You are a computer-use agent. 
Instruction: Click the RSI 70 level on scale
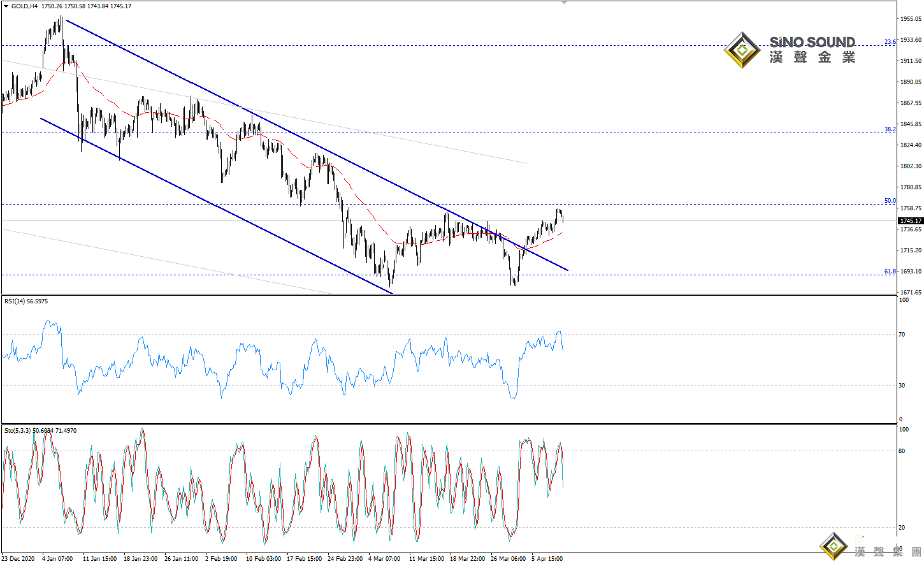pos(902,334)
